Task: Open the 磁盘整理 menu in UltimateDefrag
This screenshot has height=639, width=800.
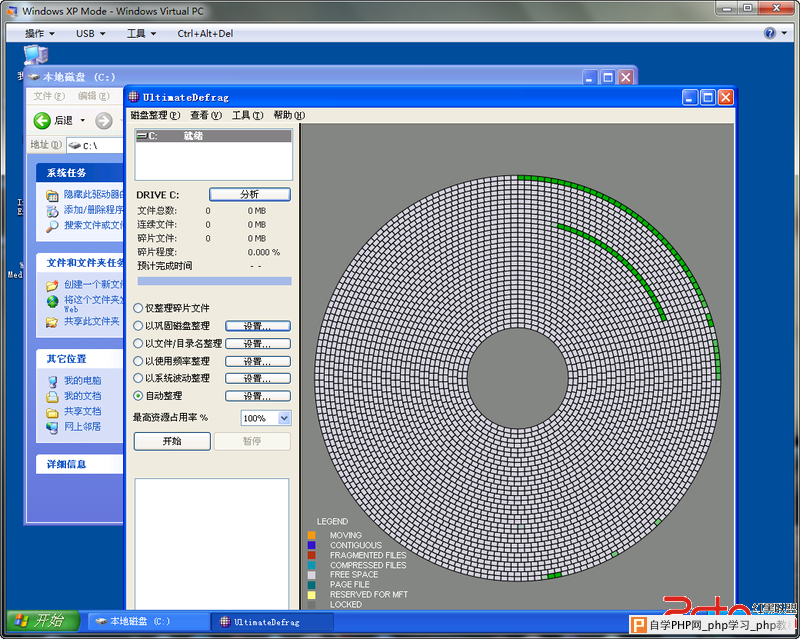Action: click(x=155, y=115)
